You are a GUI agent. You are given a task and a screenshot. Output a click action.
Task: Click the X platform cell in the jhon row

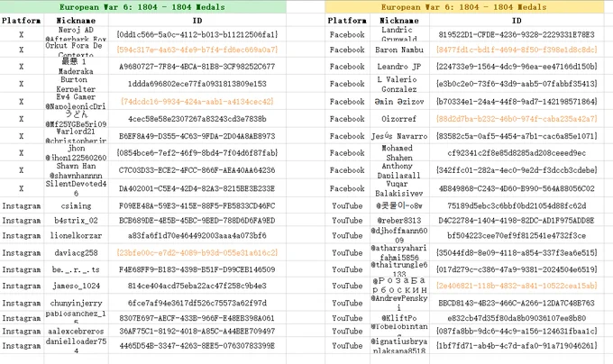[x=22, y=152]
